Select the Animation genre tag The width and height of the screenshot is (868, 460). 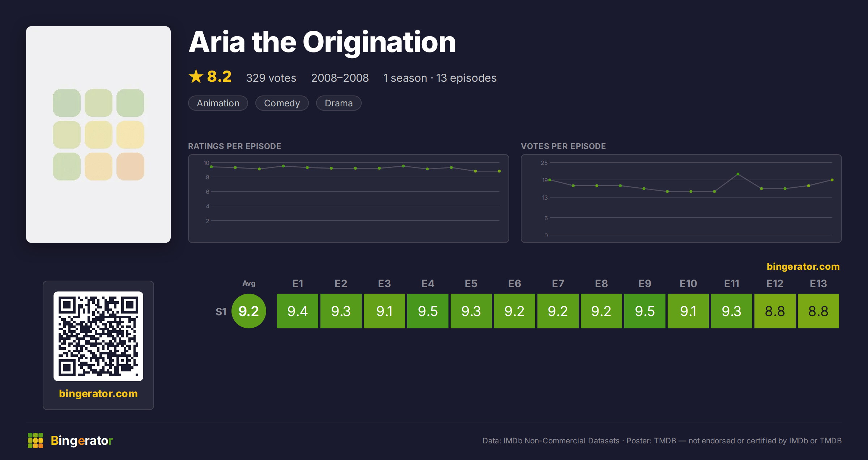click(x=218, y=103)
